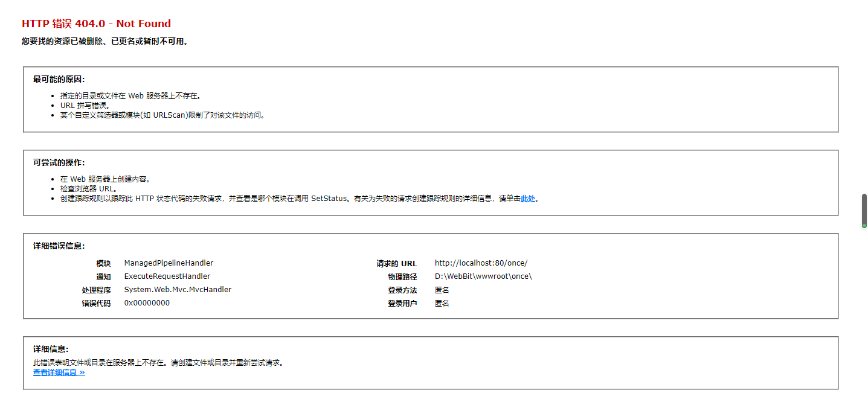Click the "此处" hyperlink
This screenshot has height=399, width=868.
527,199
